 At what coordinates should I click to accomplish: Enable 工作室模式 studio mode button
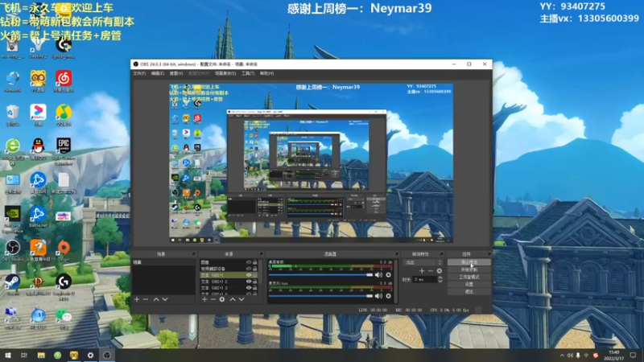coord(469,277)
